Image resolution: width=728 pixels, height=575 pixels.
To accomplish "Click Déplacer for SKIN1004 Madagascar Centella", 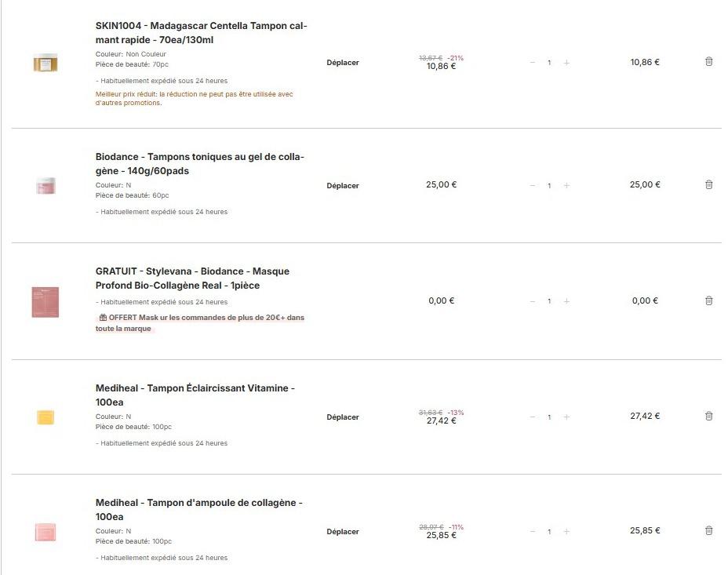I will [343, 63].
